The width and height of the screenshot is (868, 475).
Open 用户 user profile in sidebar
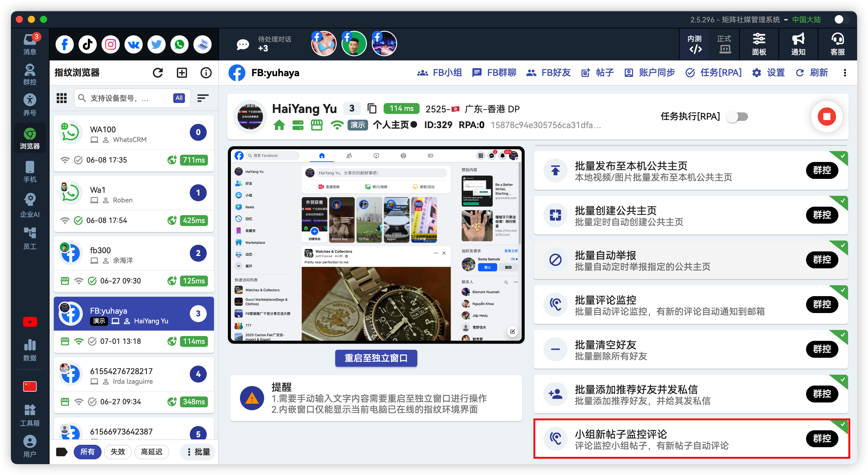[x=30, y=446]
